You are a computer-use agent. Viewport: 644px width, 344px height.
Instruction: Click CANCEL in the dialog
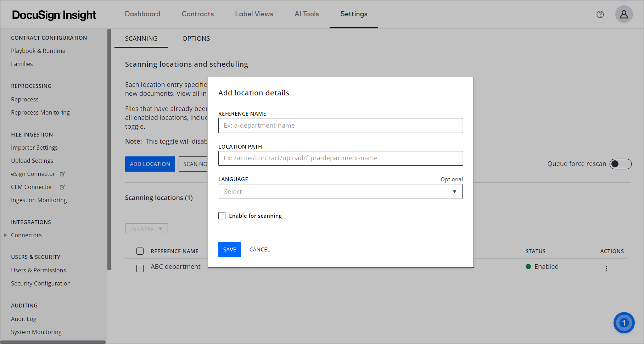(x=259, y=249)
